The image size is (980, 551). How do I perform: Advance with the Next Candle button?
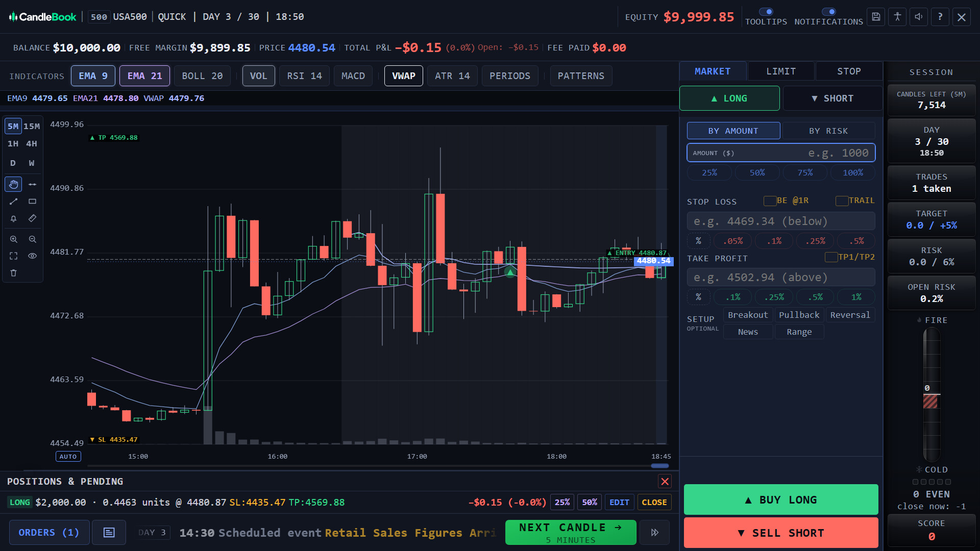[571, 533]
